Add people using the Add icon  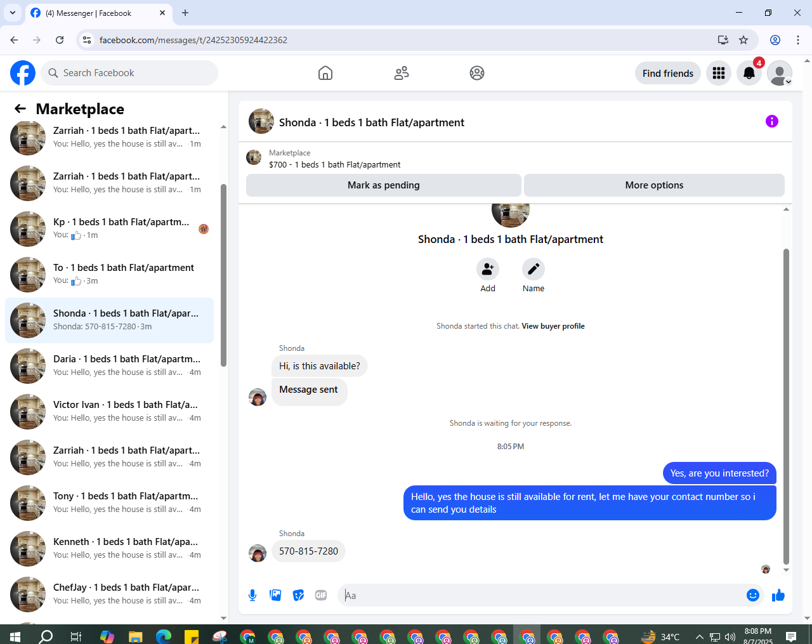coord(488,269)
